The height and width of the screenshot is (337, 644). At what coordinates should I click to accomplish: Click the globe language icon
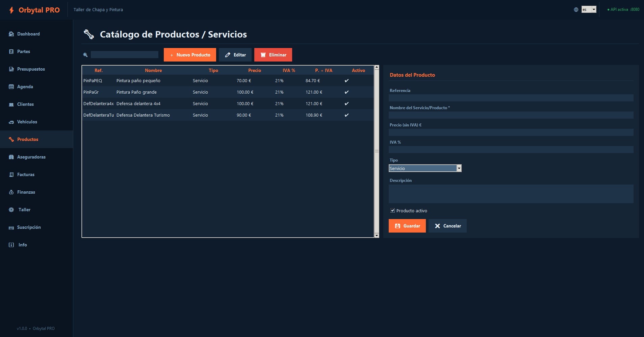click(x=576, y=9)
